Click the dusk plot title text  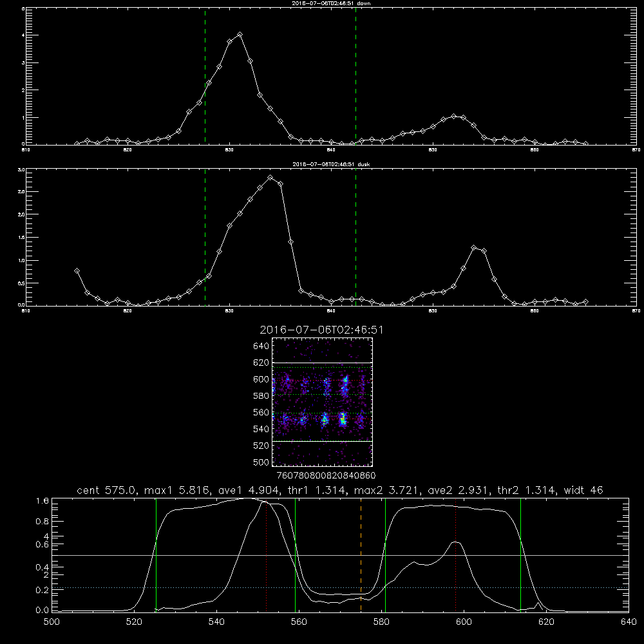tap(331, 164)
